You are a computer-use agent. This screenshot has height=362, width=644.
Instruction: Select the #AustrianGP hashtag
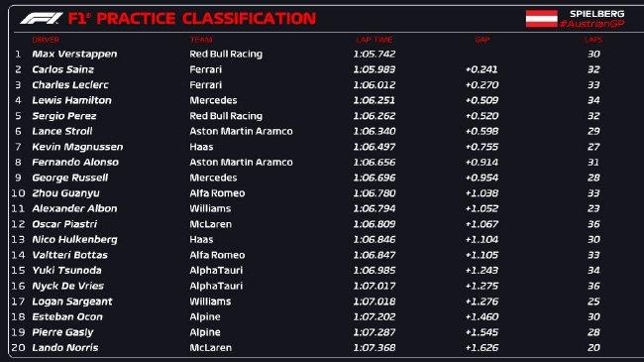point(591,24)
